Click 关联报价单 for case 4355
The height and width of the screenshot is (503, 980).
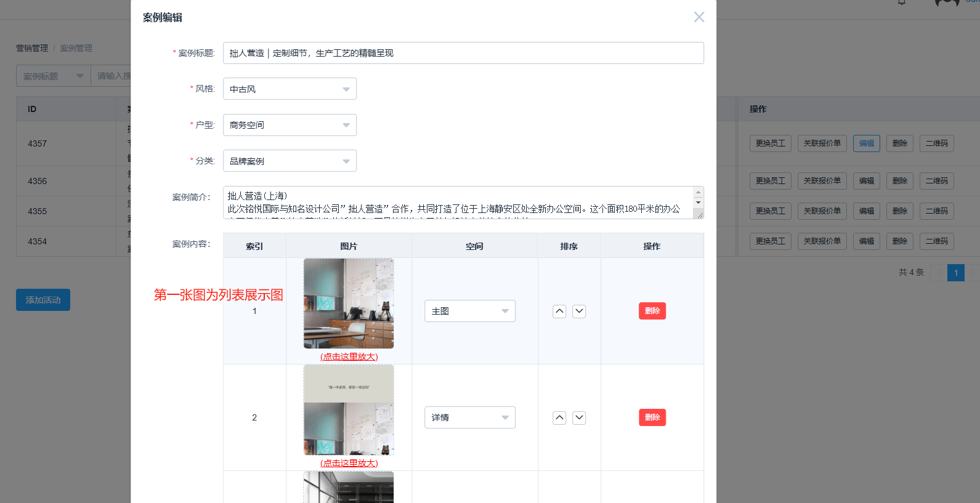[822, 211]
